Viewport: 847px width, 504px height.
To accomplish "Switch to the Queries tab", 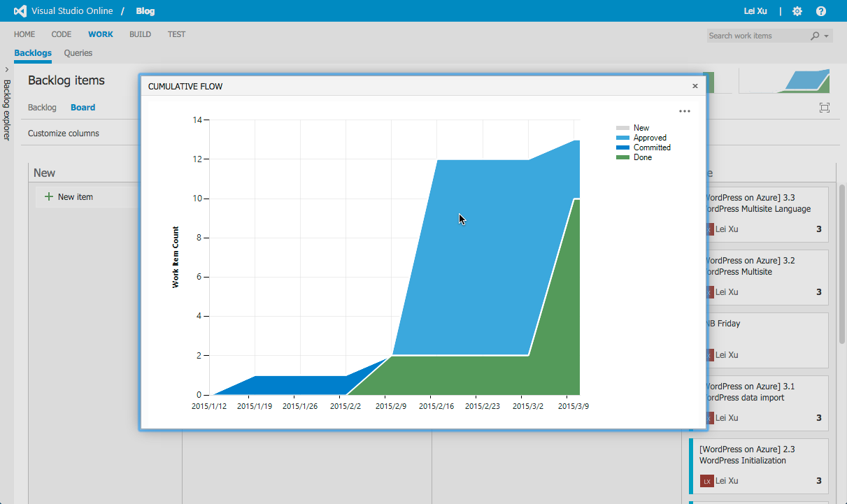I will (x=78, y=53).
